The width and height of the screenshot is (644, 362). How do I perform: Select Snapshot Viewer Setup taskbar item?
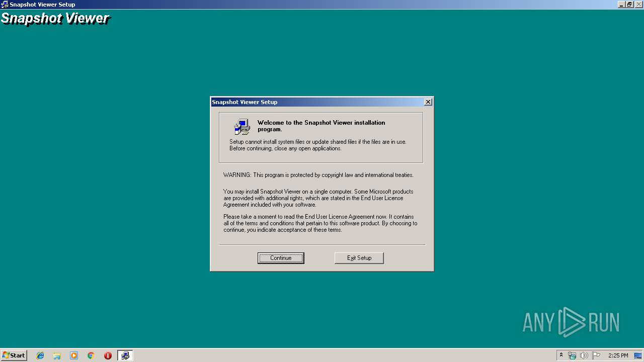(x=125, y=355)
